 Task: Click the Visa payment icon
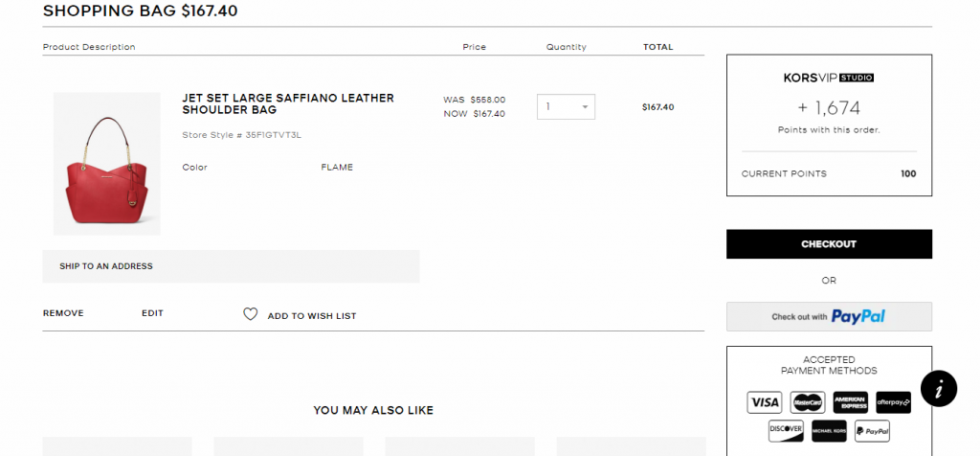[765, 402]
